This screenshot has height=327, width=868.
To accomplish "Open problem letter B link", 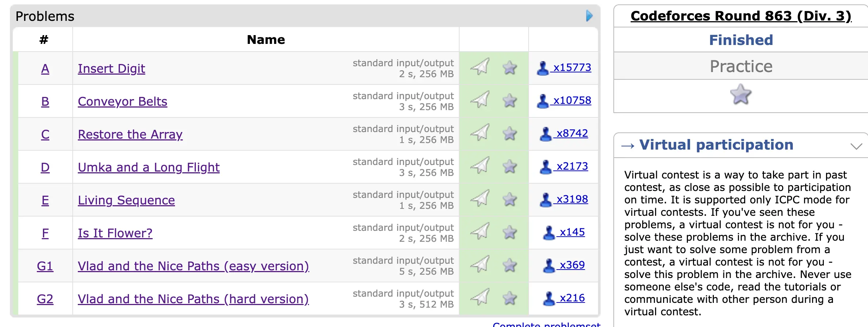I will [x=45, y=101].
